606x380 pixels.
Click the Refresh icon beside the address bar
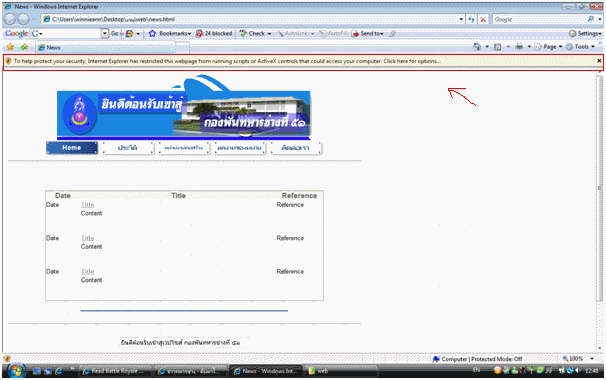click(471, 19)
